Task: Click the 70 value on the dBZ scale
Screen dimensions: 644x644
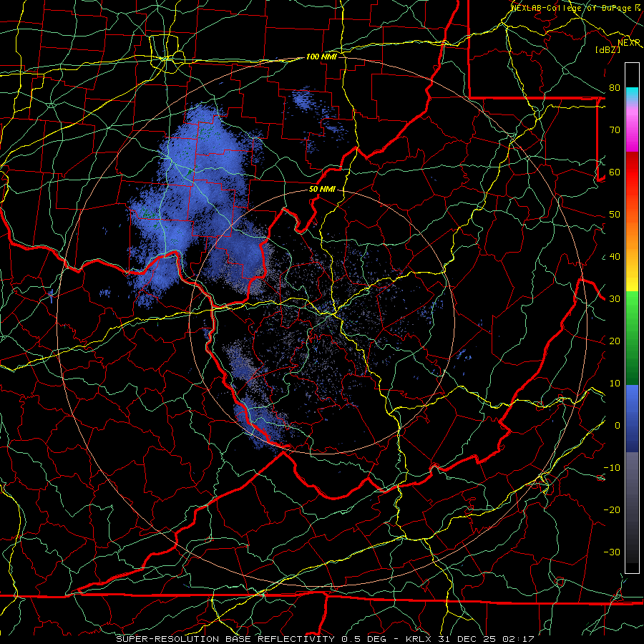Action: [x=615, y=130]
